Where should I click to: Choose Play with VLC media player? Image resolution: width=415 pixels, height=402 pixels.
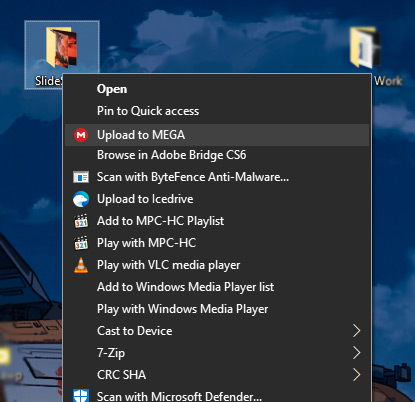(217, 265)
